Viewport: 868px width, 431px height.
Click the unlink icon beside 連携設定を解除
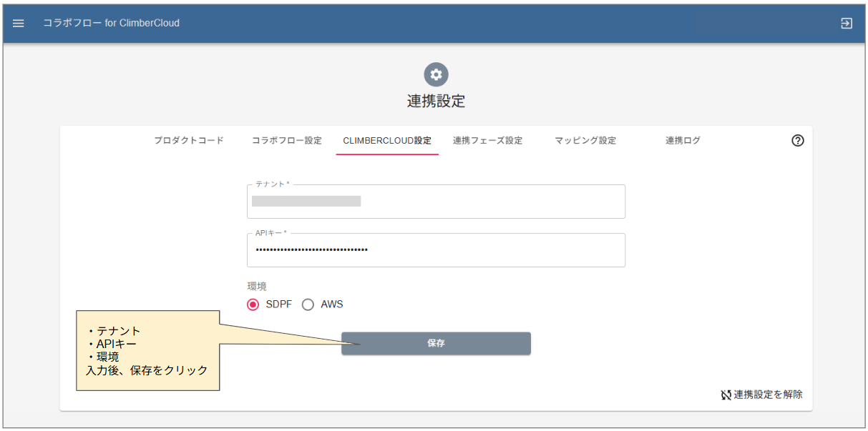[x=726, y=395]
